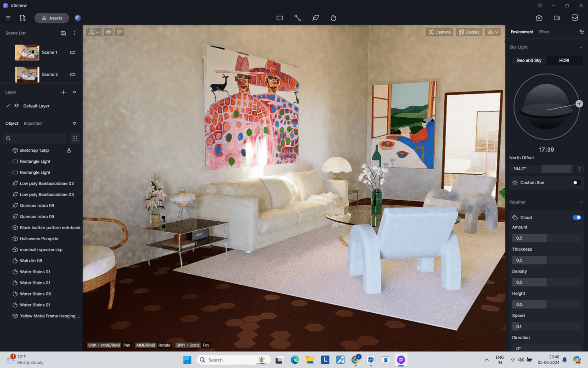Disable the Cloud weather toggle
Screen dimensions: 588x368
[577, 217]
